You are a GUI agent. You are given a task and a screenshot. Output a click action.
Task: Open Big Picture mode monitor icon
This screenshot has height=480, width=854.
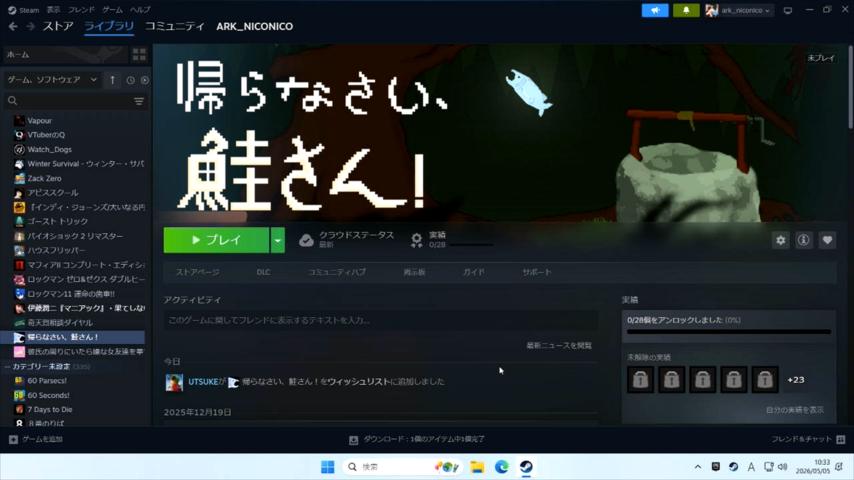click(788, 10)
